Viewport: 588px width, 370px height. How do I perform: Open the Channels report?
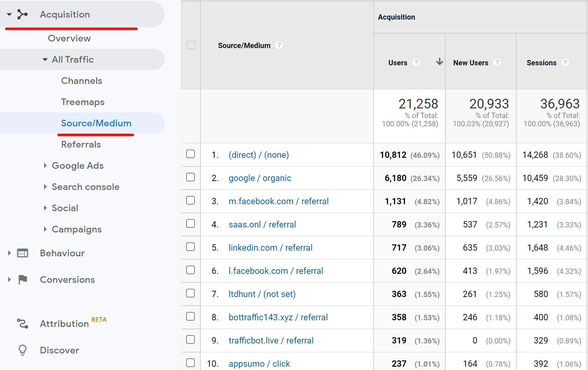point(82,81)
